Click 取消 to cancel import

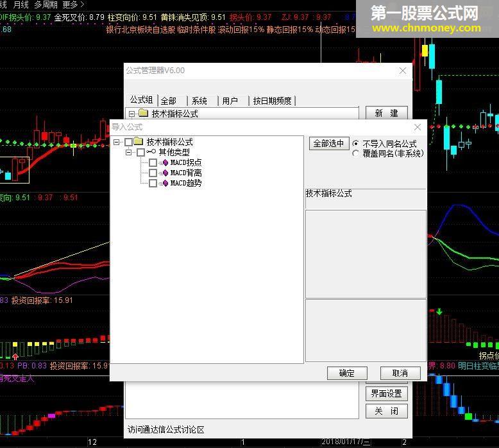pyautogui.click(x=400, y=373)
